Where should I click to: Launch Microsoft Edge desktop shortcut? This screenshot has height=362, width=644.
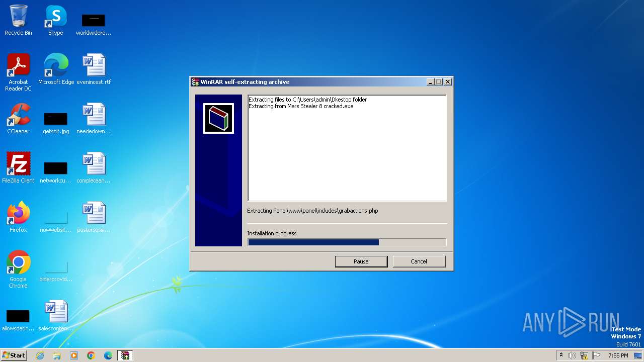[x=56, y=69]
